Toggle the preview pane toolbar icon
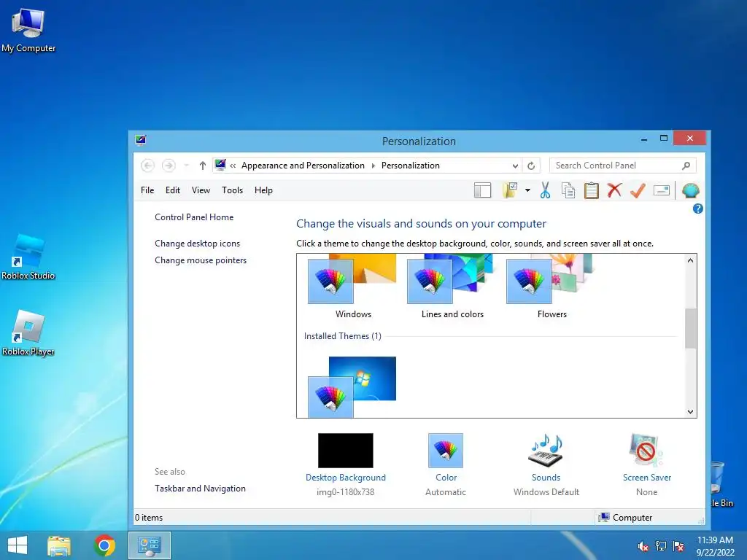This screenshot has height=560, width=747. tap(483, 190)
